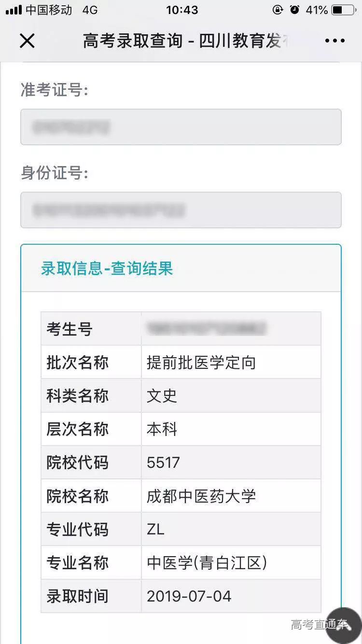
Task: Click the 身份证号 input field
Action: coord(181,210)
